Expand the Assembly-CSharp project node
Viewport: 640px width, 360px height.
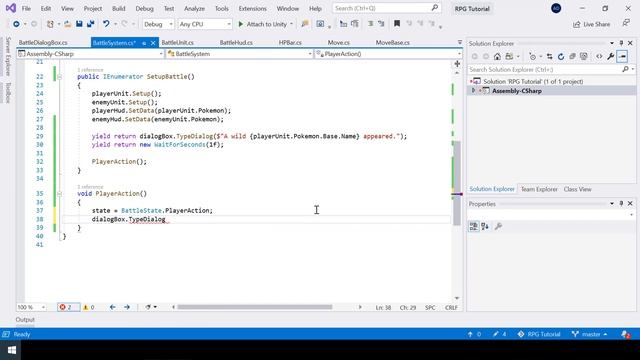473,91
